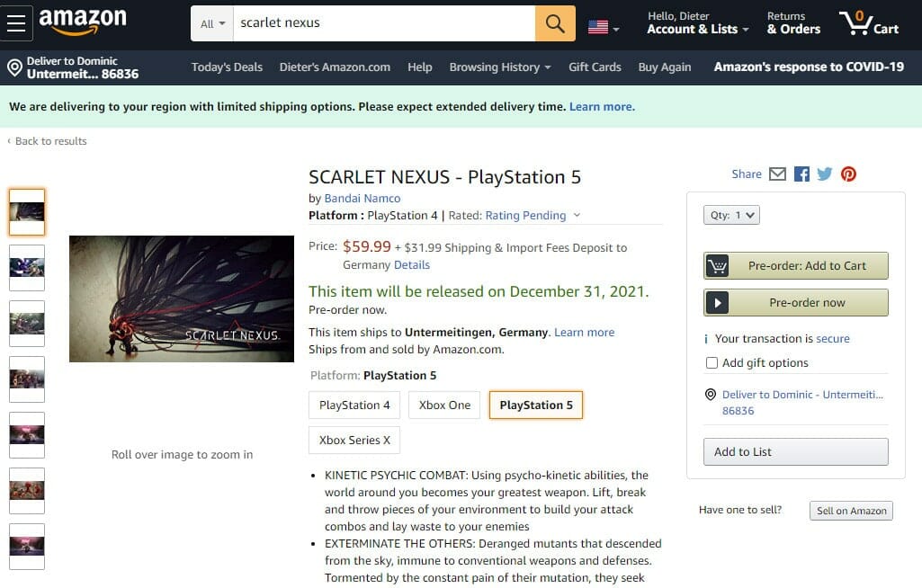922x588 pixels.
Task: Click the secure transaction info icon
Action: point(706,339)
